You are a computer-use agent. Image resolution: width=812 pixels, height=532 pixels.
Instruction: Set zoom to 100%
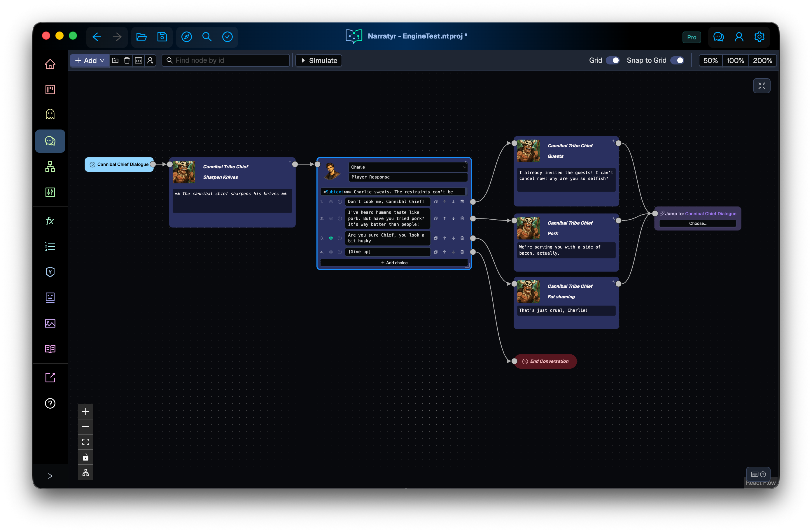pos(735,60)
